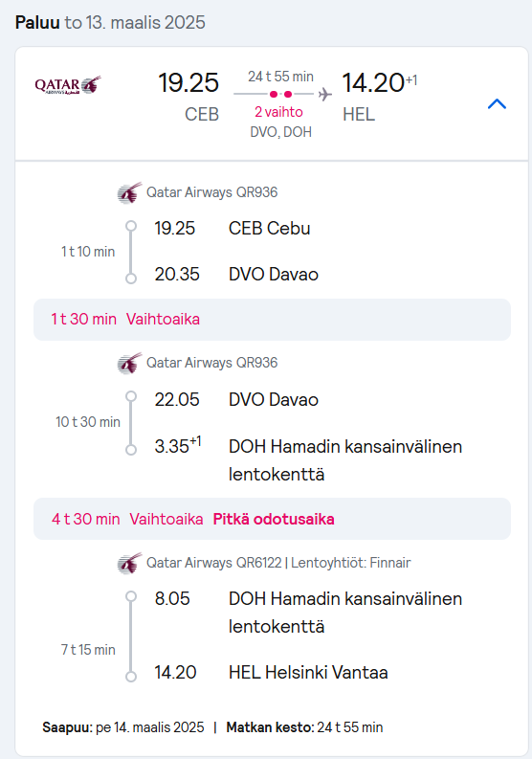Image resolution: width=532 pixels, height=759 pixels.
Task: Click the Qatar logo beside the second QR936 segment
Action: pyautogui.click(x=129, y=363)
